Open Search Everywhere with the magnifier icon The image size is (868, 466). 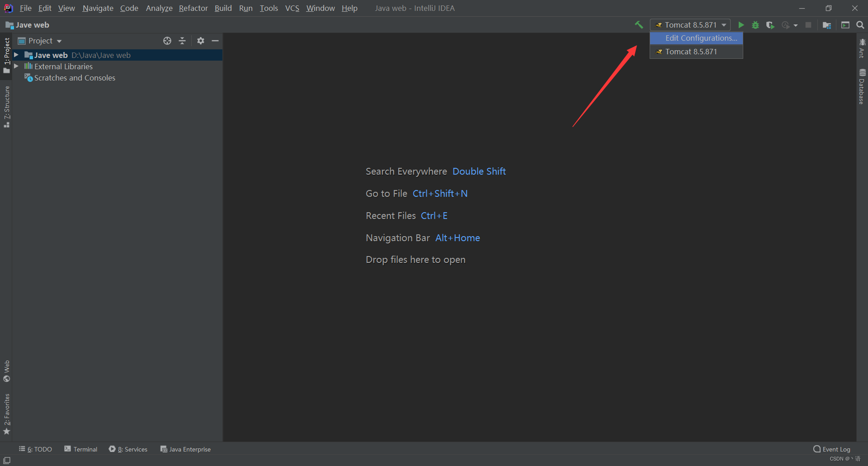(x=860, y=25)
